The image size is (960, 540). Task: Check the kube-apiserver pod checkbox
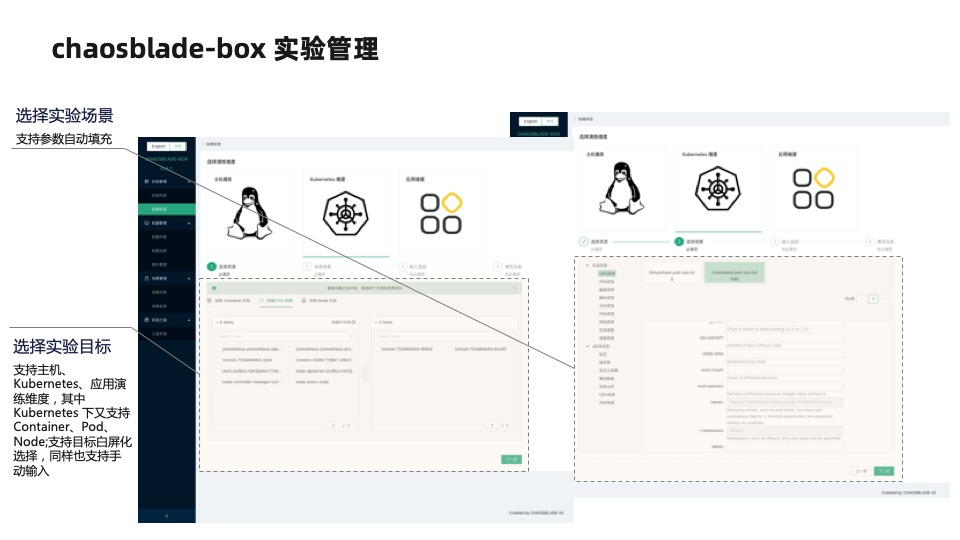point(291,371)
